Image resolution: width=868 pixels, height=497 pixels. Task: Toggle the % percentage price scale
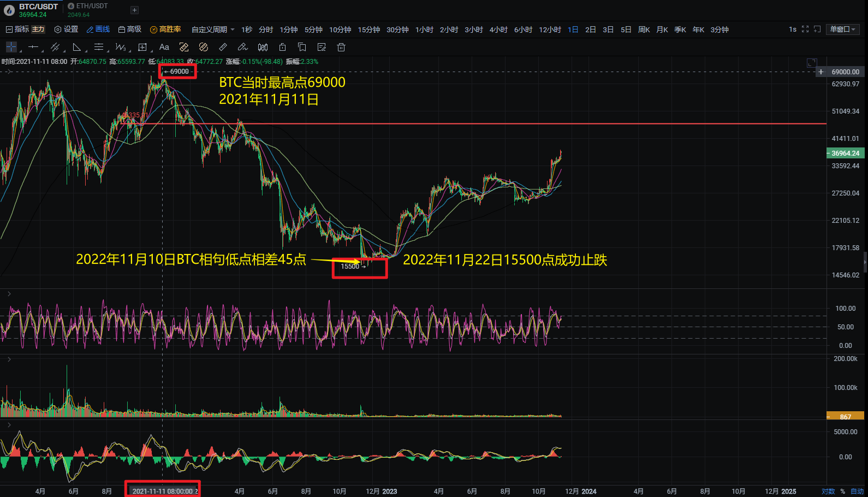[842, 491]
